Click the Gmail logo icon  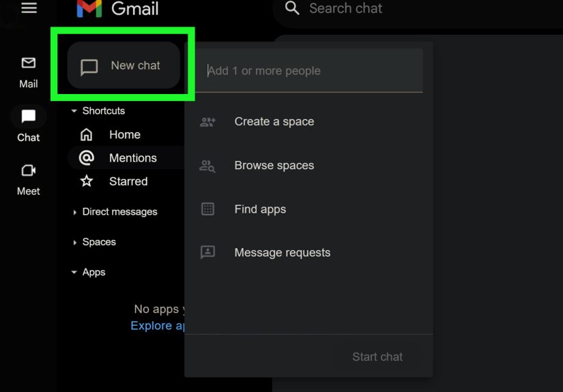[x=89, y=9]
